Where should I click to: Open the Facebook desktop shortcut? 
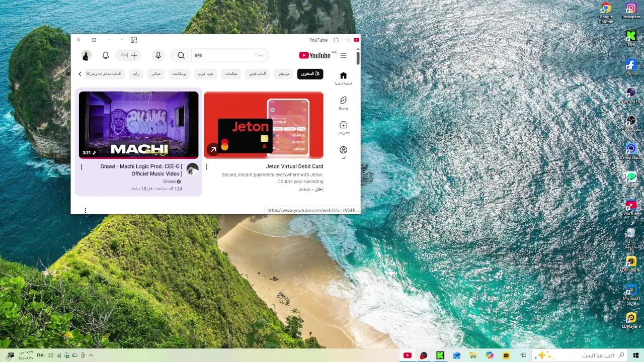[631, 67]
